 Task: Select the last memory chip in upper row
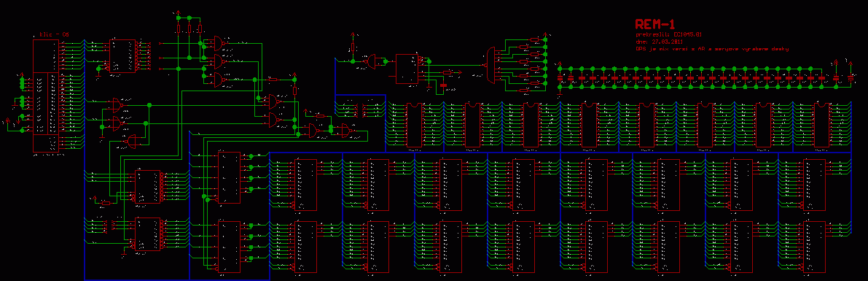point(821,126)
